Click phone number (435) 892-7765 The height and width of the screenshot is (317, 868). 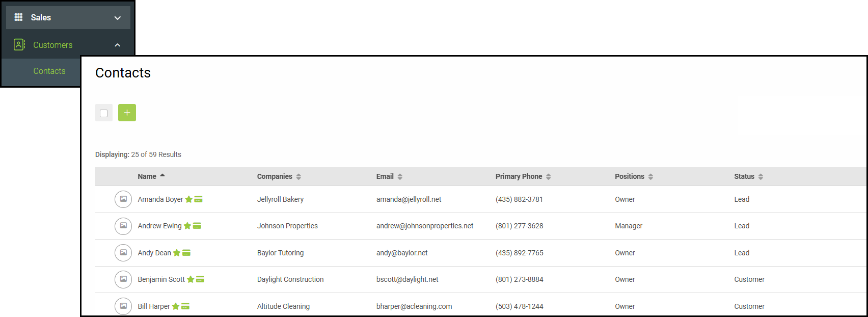[x=519, y=253]
